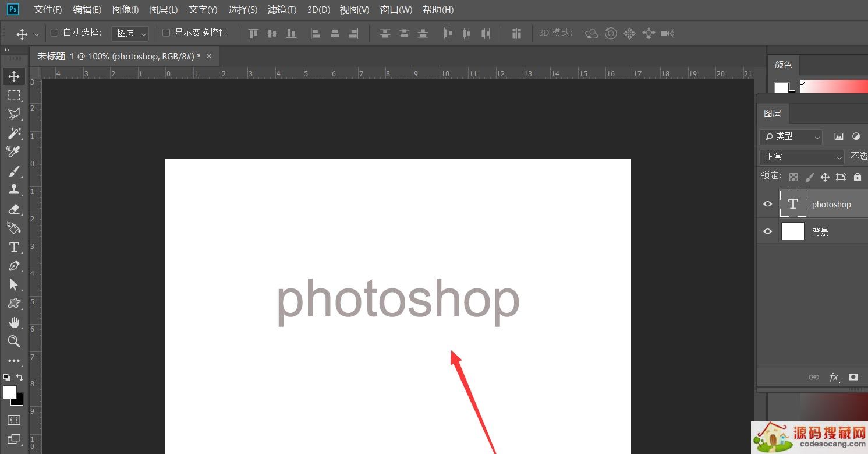The height and width of the screenshot is (454, 868).
Task: Toggle lock image pixels brush icon
Action: pyautogui.click(x=809, y=177)
